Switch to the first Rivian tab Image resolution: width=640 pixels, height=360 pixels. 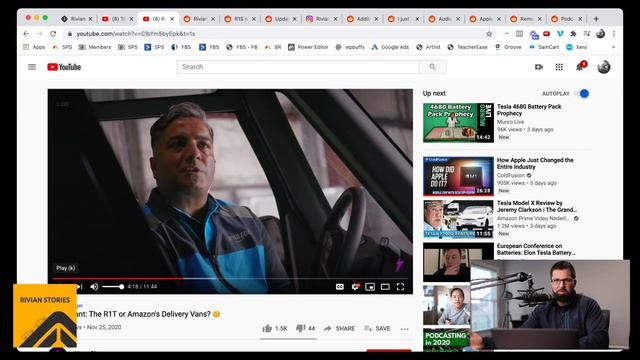(x=76, y=19)
